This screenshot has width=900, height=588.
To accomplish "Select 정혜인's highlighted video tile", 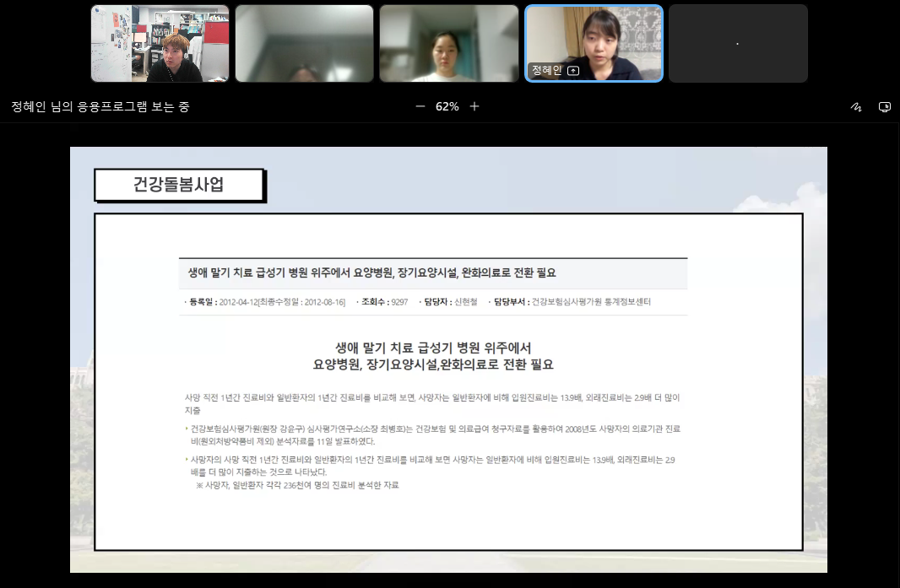I will [x=594, y=43].
